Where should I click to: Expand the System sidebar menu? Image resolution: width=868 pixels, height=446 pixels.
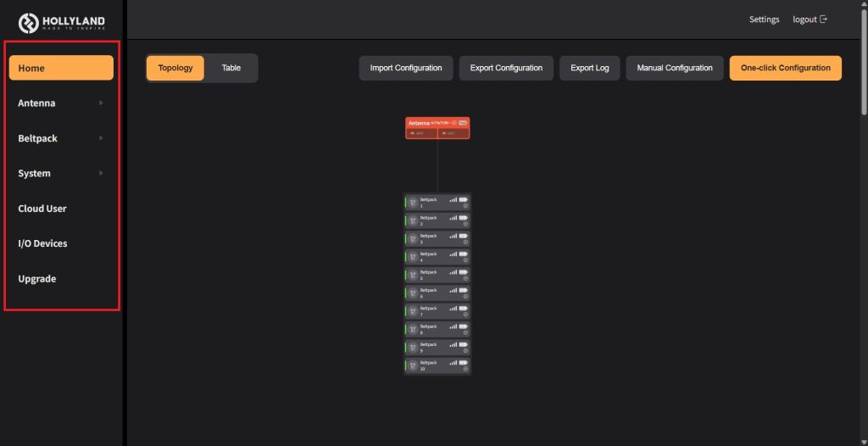click(61, 174)
